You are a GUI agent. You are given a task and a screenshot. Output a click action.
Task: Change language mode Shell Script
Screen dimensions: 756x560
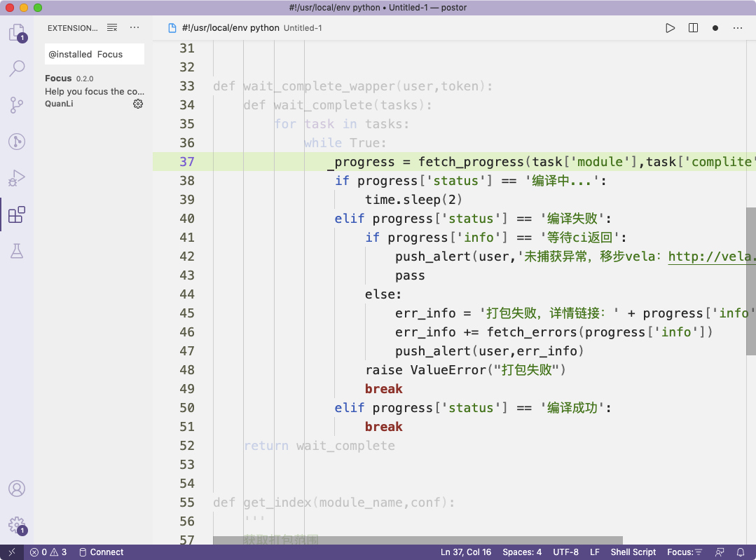coord(633,552)
